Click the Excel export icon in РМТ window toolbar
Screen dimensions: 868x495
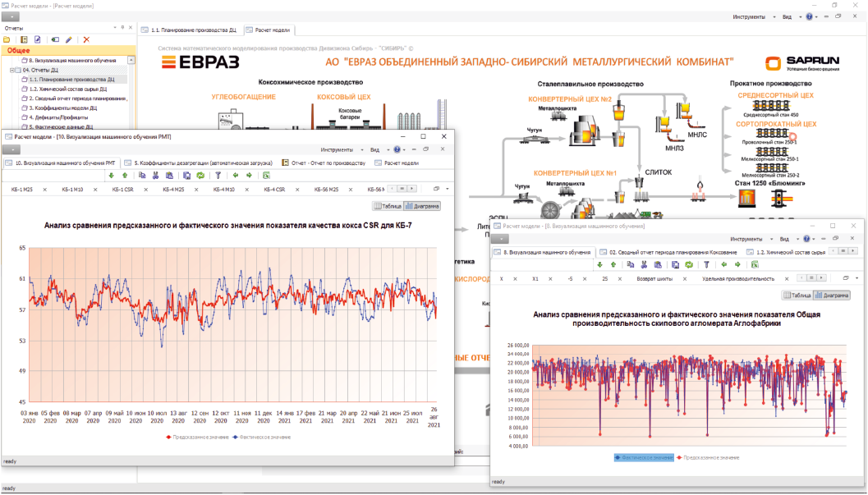click(x=266, y=176)
